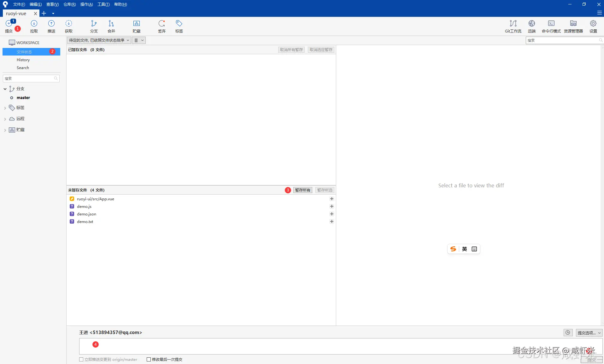Screen dimensions: 604x364
Task: Open the 仓库(R) menu
Action: (x=69, y=4)
